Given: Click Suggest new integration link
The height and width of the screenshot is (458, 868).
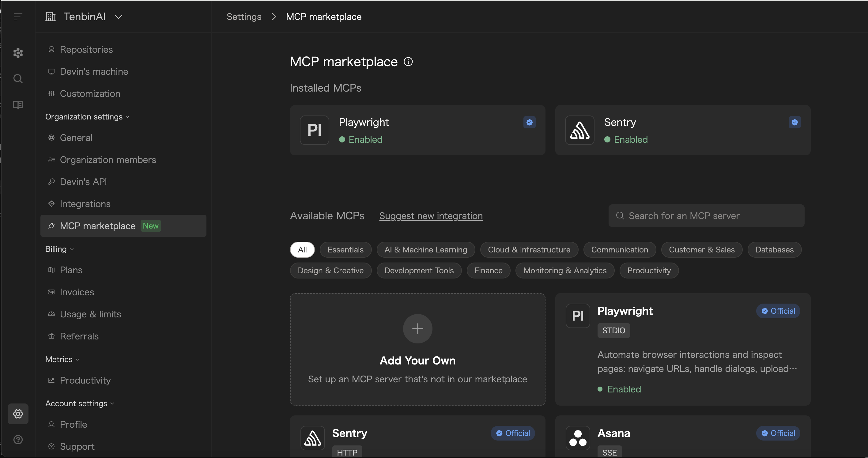Looking at the screenshot, I should tap(431, 216).
